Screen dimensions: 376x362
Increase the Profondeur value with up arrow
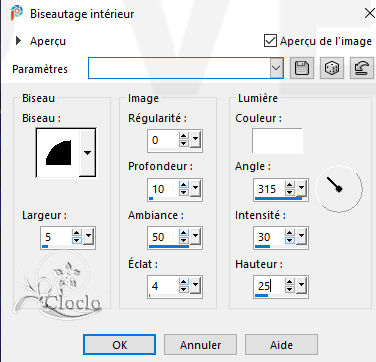click(184, 185)
